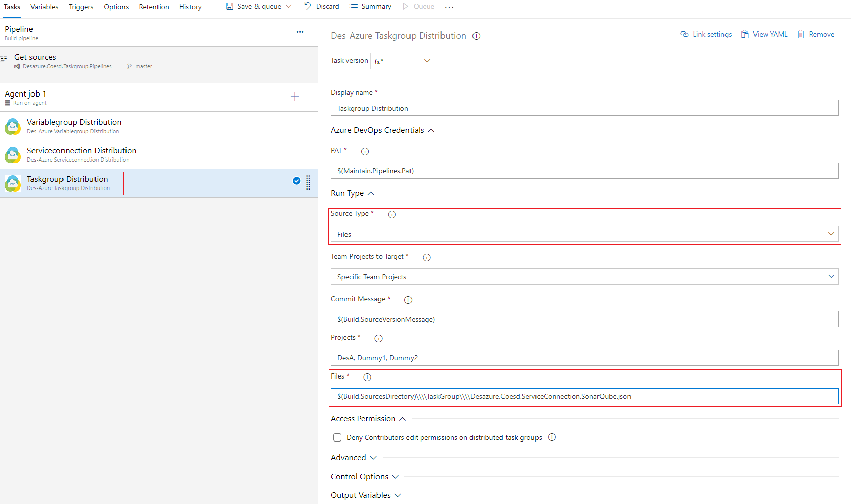Click the Remove link text
The width and height of the screenshot is (851, 504).
click(822, 34)
